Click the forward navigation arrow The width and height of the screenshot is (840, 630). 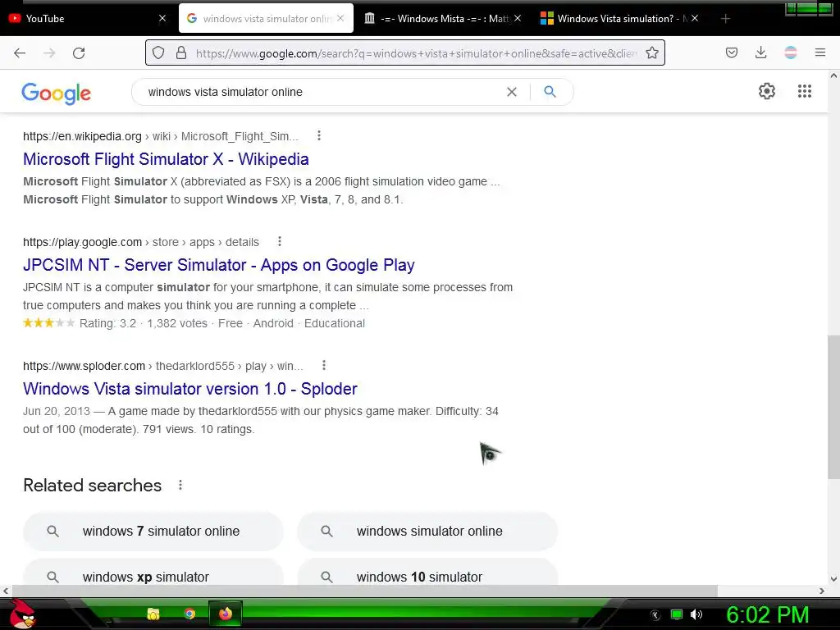click(x=49, y=53)
